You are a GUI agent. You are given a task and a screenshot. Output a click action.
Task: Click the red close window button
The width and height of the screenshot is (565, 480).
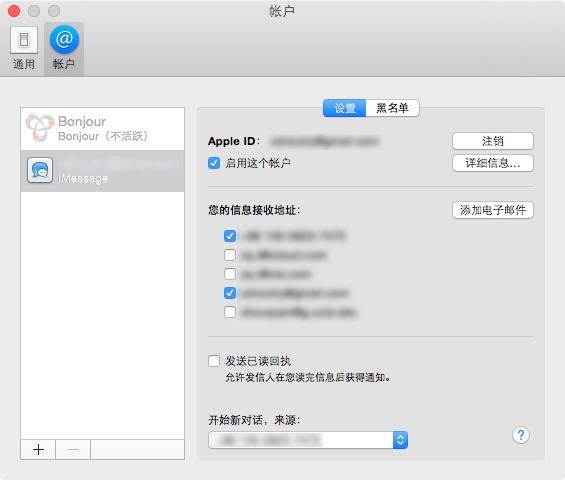click(14, 11)
